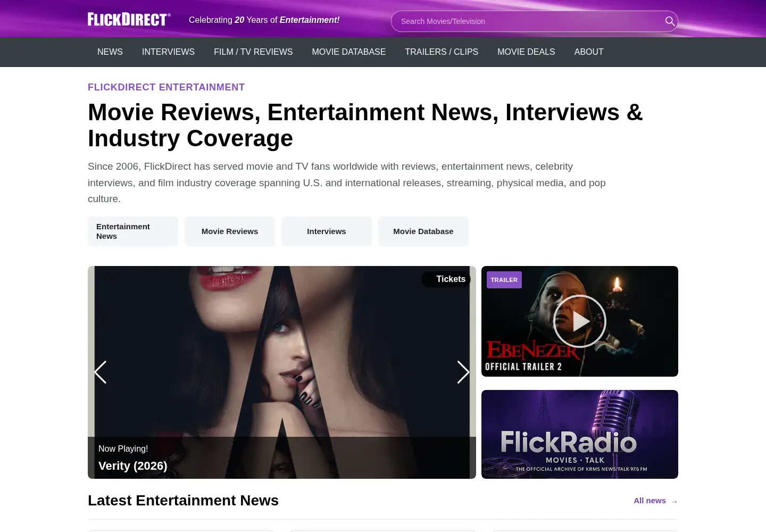Show the previous carousel slide
Image resolution: width=766 pixels, height=532 pixels.
(100, 372)
